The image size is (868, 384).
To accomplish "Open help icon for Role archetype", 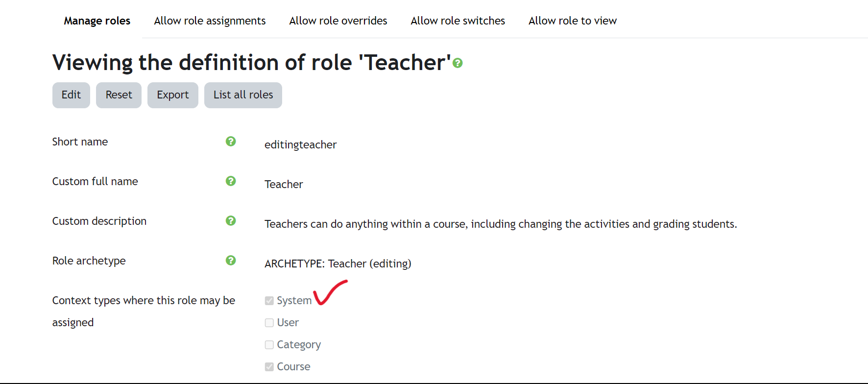I will pos(231,260).
